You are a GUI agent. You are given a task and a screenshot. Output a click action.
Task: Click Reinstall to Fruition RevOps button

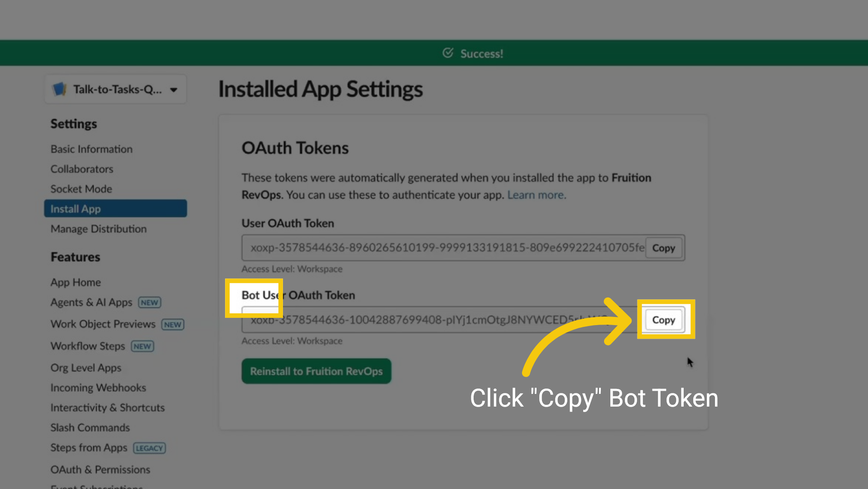[x=317, y=371]
